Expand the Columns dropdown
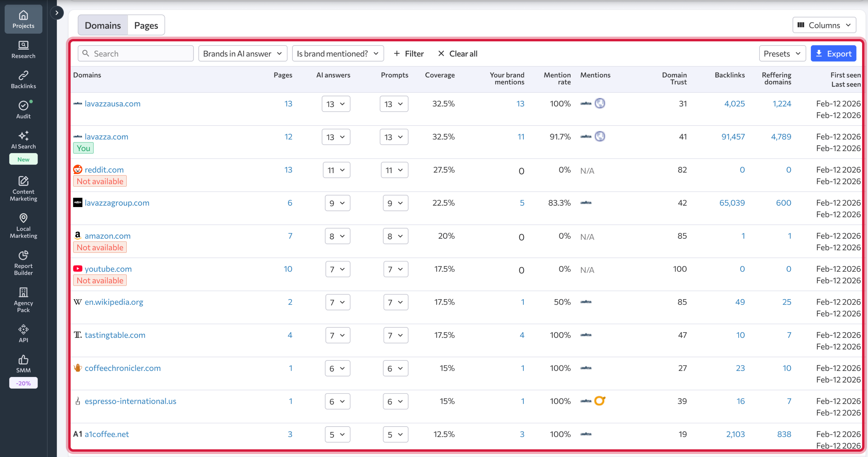Screen dimensions: 868x457 click(824, 25)
